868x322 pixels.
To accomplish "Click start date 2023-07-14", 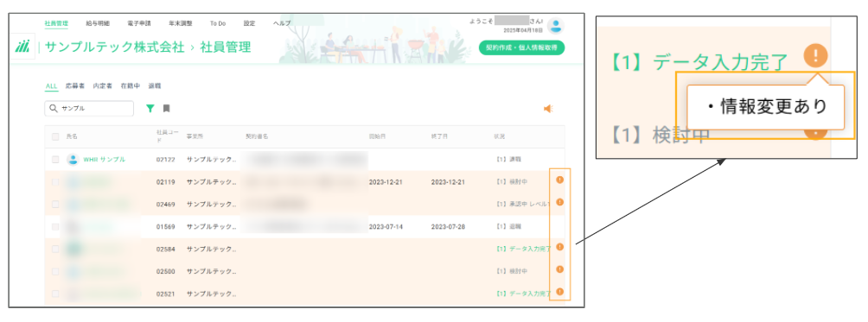I will (386, 226).
